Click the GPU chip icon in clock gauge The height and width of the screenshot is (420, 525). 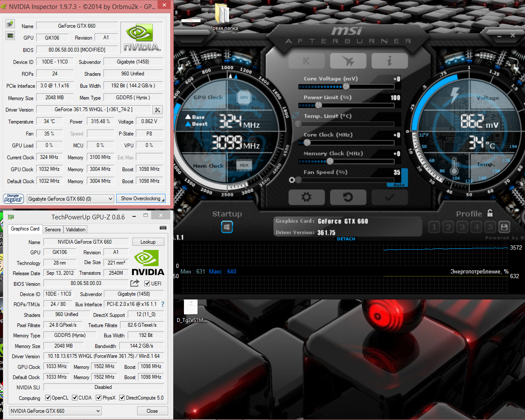pos(244,97)
